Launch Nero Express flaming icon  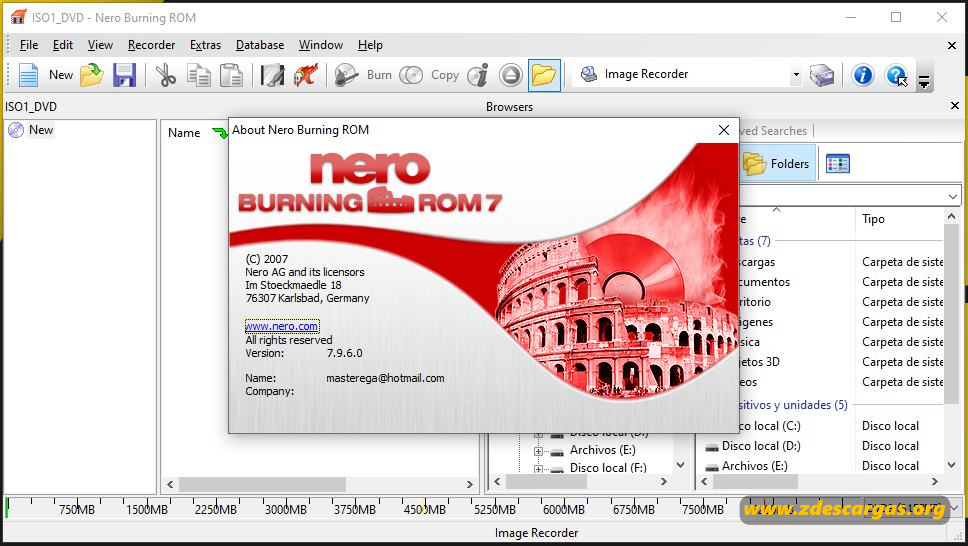point(306,75)
